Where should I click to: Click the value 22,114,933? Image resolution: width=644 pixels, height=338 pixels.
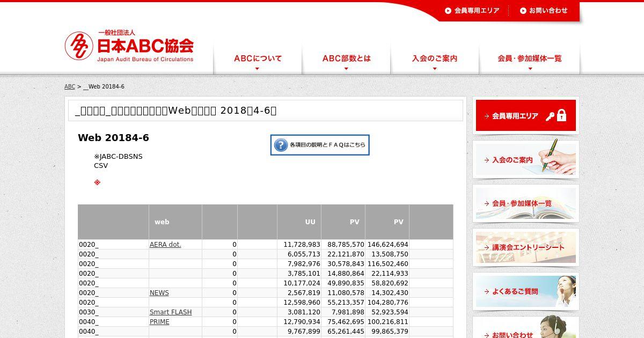coord(390,274)
